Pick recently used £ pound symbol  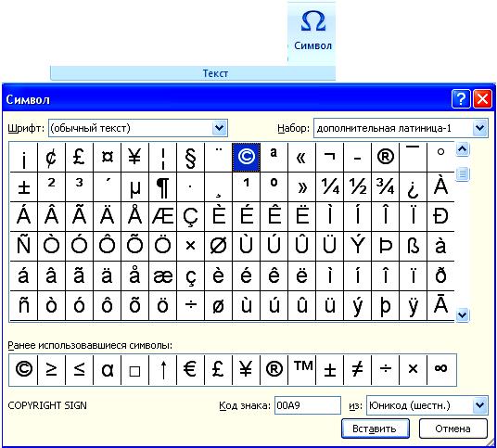pos(219,370)
